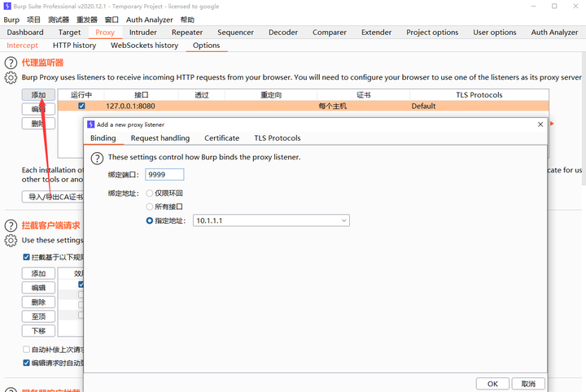The image size is (586, 392).
Task: Switch to Repeater tab
Action: (x=187, y=33)
